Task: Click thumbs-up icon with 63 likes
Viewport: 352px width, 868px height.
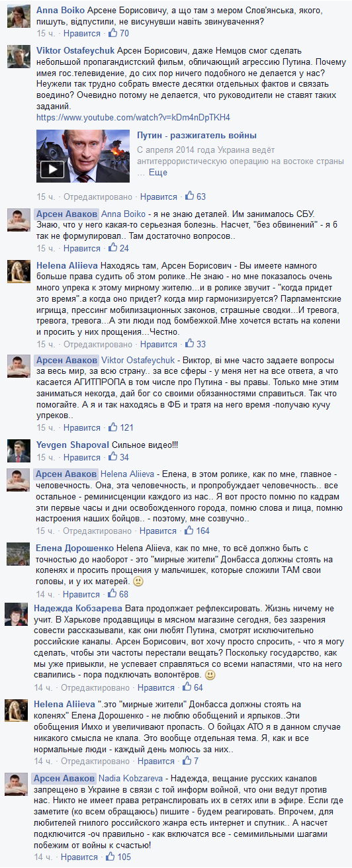Action: coord(190,196)
